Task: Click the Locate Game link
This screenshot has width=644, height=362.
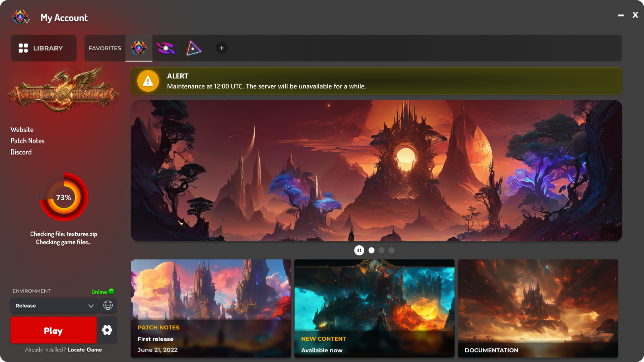Action: tap(85, 350)
